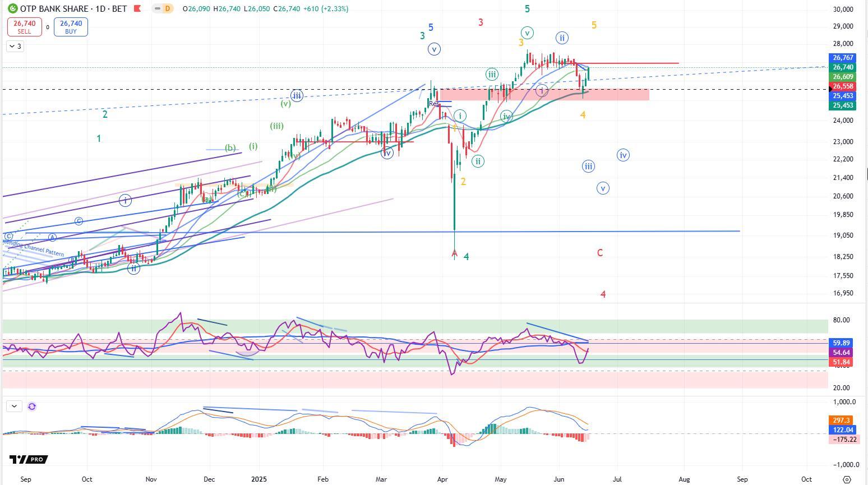Click the red flag icon beside BET
Screen dimensions: 868x485
137,9
